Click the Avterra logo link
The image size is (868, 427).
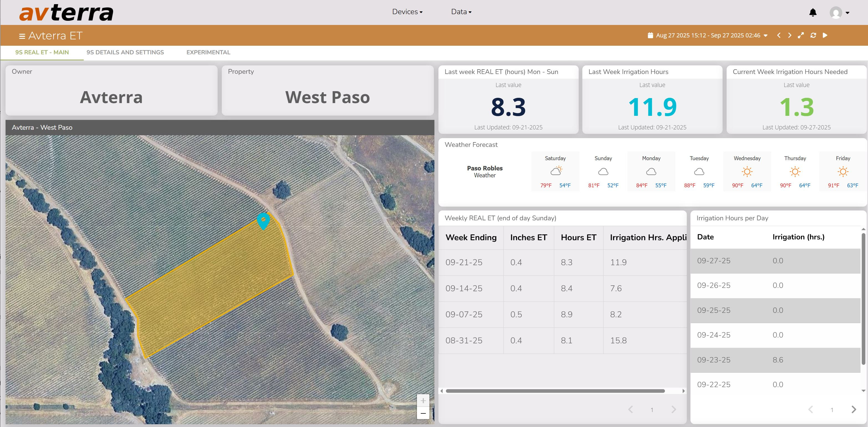[66, 13]
